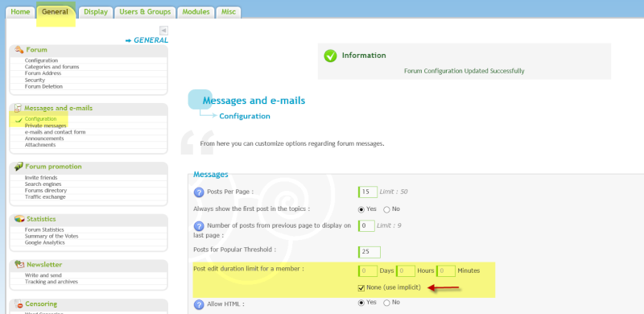Click the previous page posts count field
Image resolution: width=644 pixels, height=314 pixels.
366,226
